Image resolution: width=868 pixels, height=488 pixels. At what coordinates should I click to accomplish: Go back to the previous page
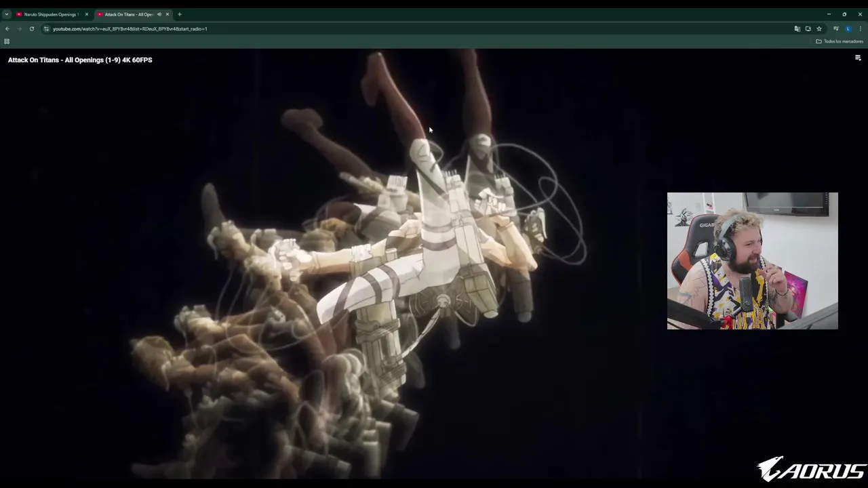[x=7, y=28]
